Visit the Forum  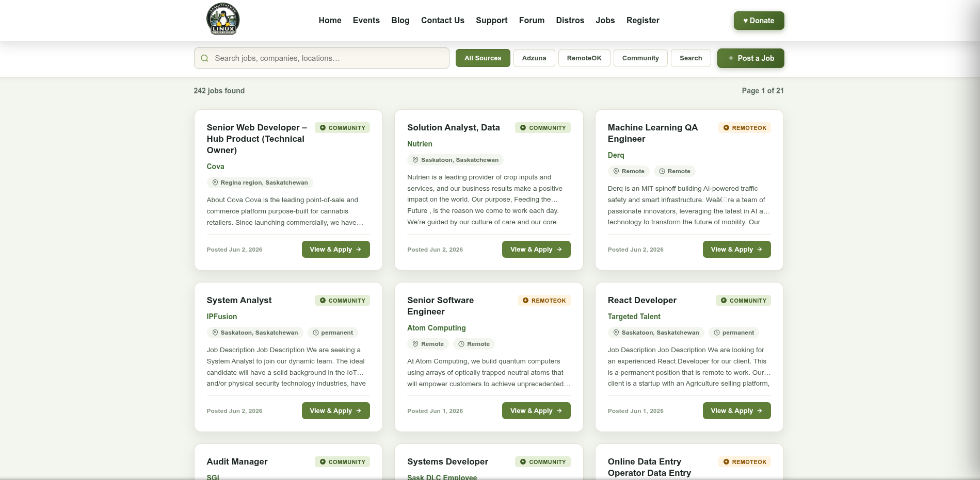[532, 21]
